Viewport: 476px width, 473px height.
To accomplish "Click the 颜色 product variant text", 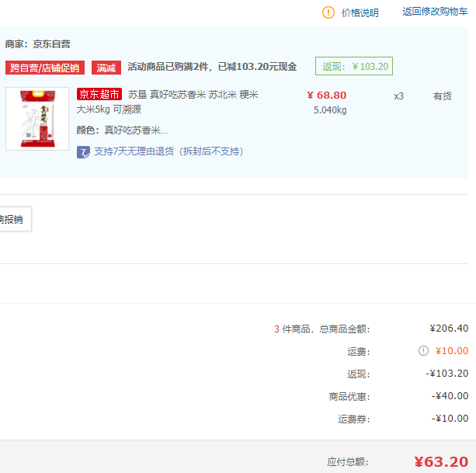I will click(122, 130).
